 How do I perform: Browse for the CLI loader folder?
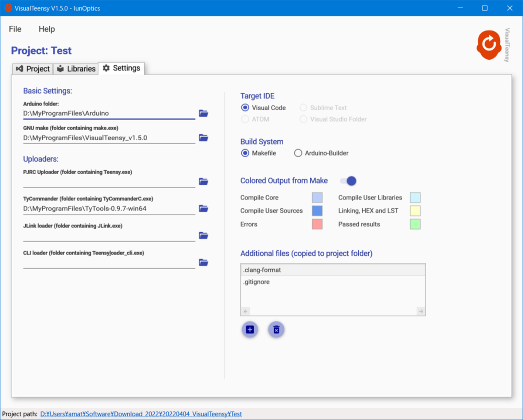coord(204,262)
